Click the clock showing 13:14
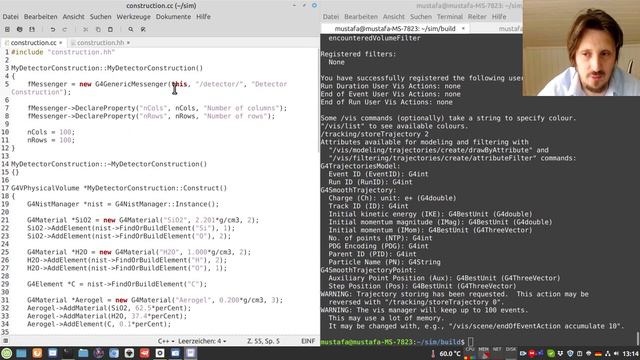 pyautogui.click(x=631, y=353)
